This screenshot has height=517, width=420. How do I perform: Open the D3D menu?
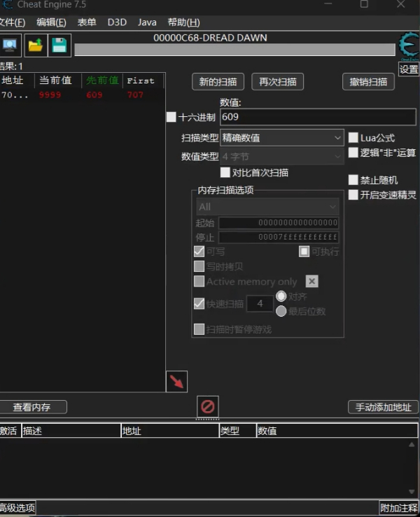pyautogui.click(x=117, y=22)
